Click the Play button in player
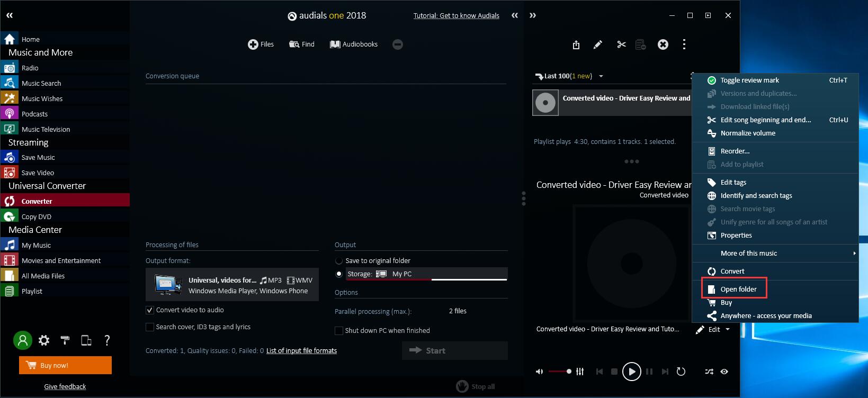 click(x=631, y=372)
